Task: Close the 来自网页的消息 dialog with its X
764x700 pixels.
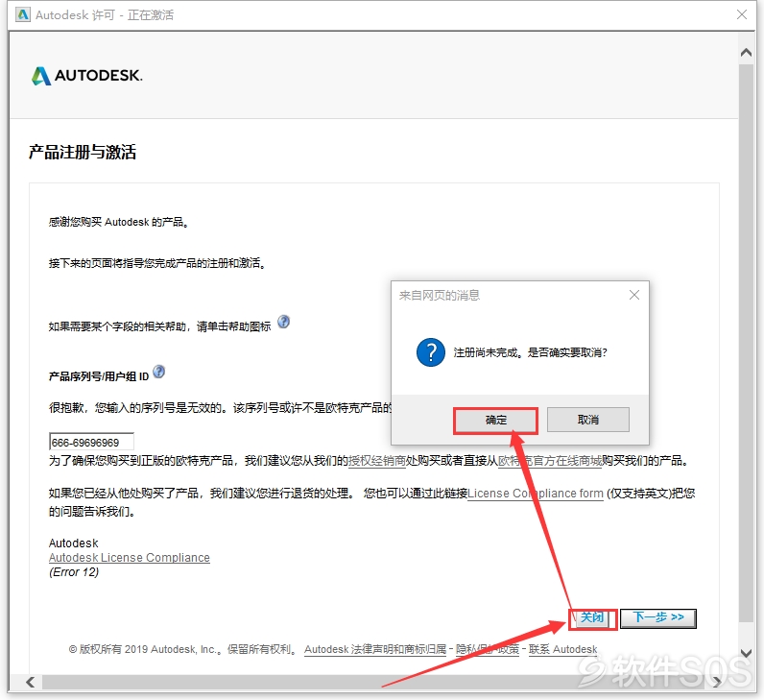Action: [x=633, y=295]
